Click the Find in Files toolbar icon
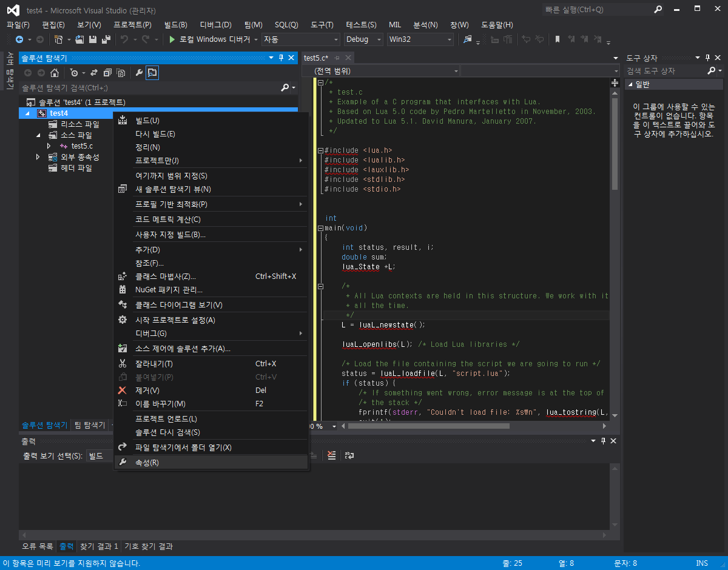 click(468, 39)
